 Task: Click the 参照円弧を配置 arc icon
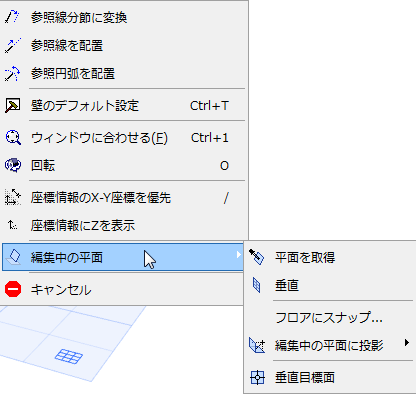point(12,74)
